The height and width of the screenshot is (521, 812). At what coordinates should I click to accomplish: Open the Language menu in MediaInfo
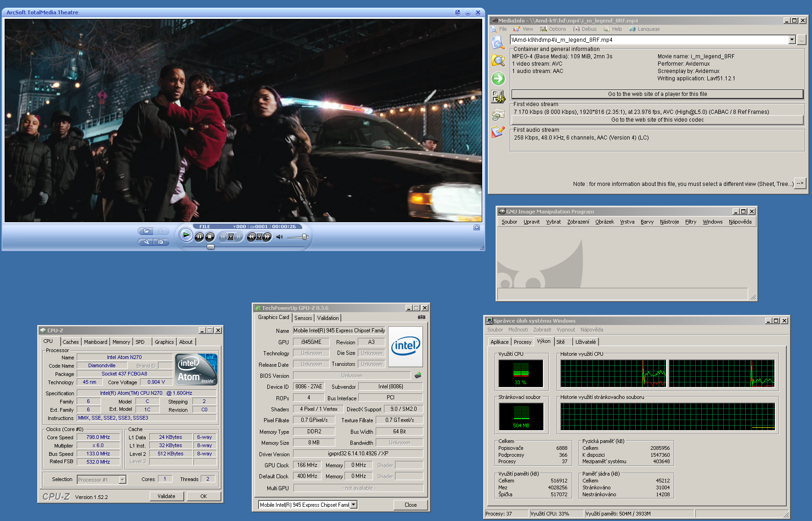644,29
